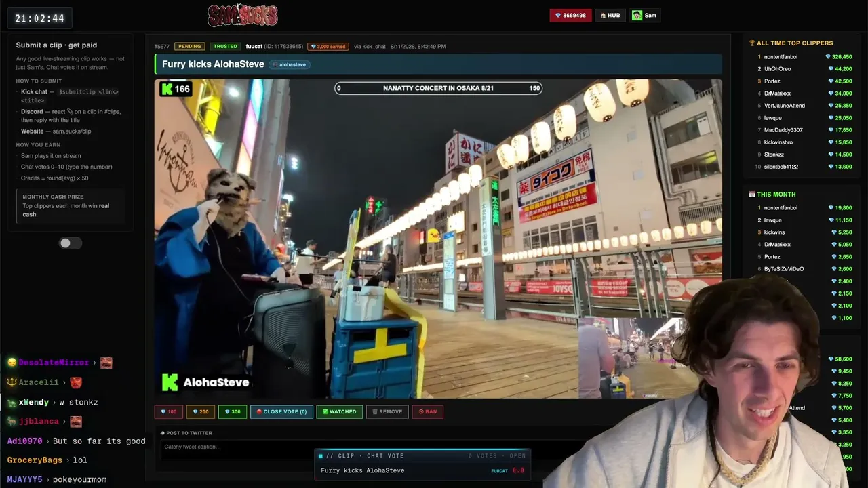Click the emoji badge beside DesolateMirror's name

[x=12, y=363]
